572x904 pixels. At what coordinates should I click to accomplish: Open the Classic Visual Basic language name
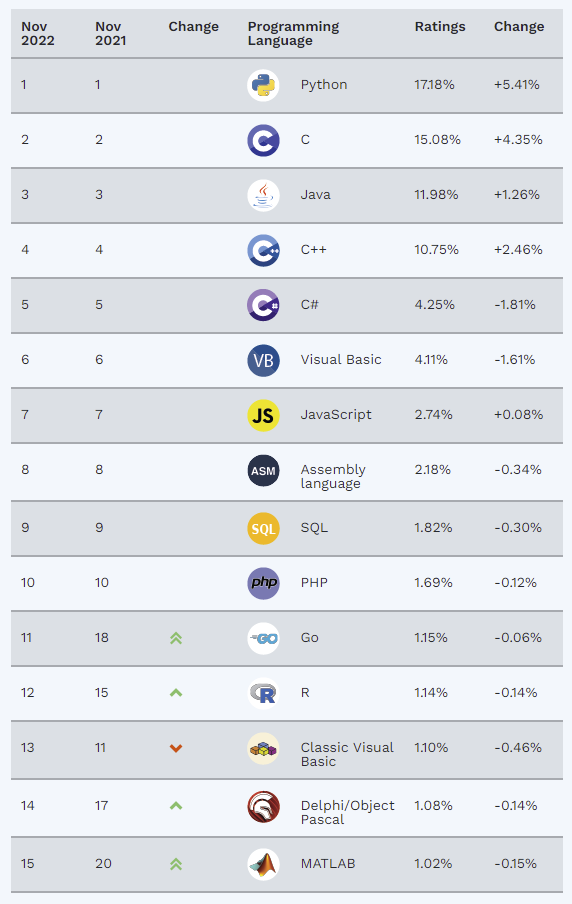pyautogui.click(x=347, y=754)
